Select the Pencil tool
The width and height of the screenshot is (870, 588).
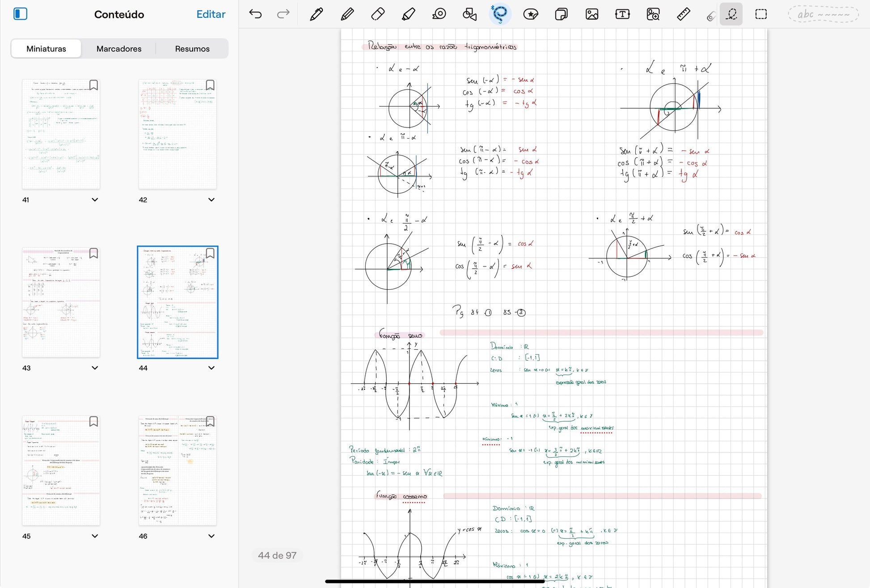coord(347,14)
